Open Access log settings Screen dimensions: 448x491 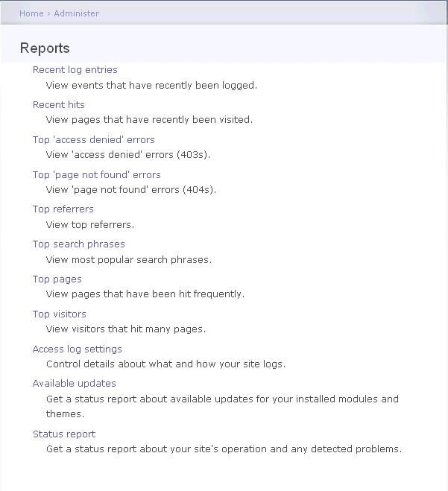click(x=77, y=349)
